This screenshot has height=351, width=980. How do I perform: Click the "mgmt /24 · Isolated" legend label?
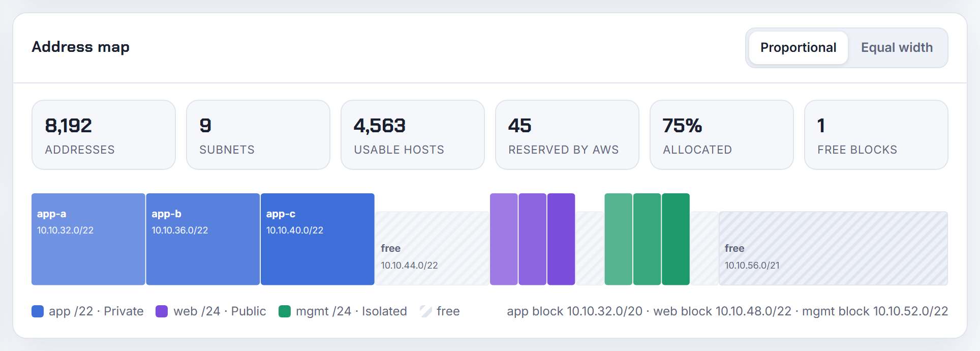(351, 311)
